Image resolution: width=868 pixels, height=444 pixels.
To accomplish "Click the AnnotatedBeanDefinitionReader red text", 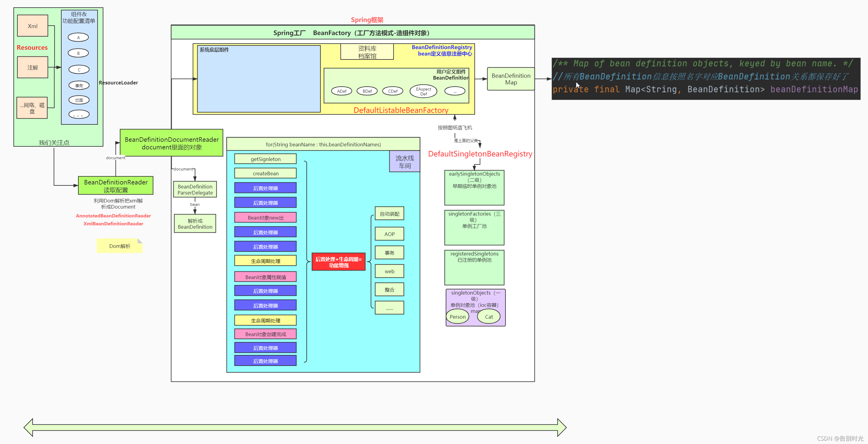I will coord(113,216).
